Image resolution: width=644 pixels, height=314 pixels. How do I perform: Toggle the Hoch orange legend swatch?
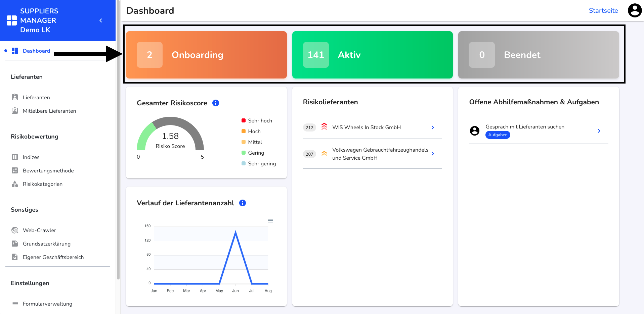pos(244,131)
